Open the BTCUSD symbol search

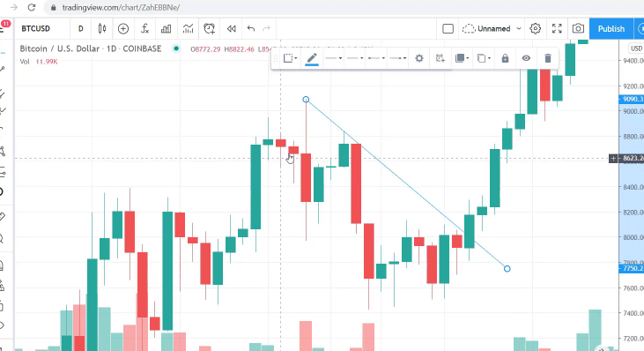36,29
